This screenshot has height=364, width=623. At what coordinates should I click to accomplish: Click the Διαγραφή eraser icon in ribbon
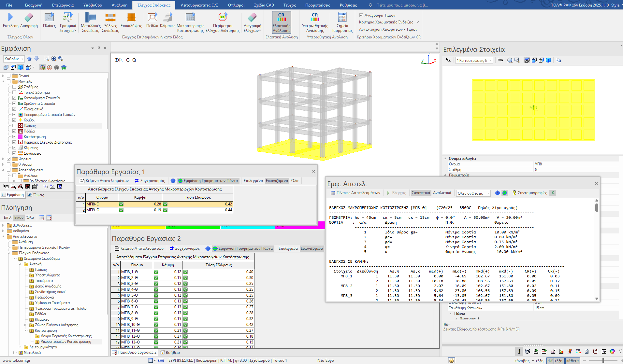29,17
